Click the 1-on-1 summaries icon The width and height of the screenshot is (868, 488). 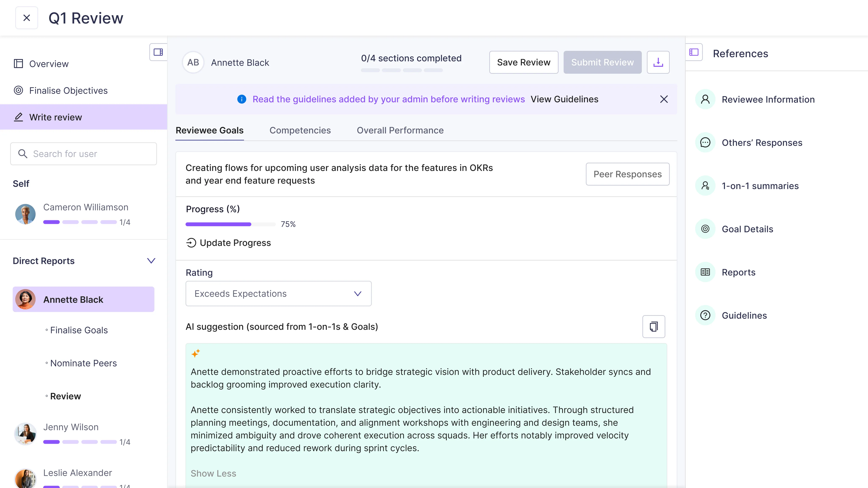(x=705, y=186)
